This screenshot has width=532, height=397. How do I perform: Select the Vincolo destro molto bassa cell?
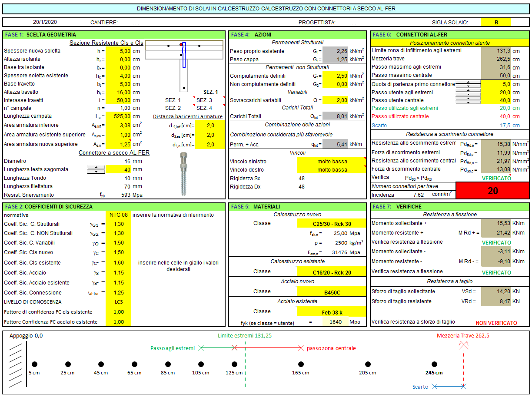332,170
